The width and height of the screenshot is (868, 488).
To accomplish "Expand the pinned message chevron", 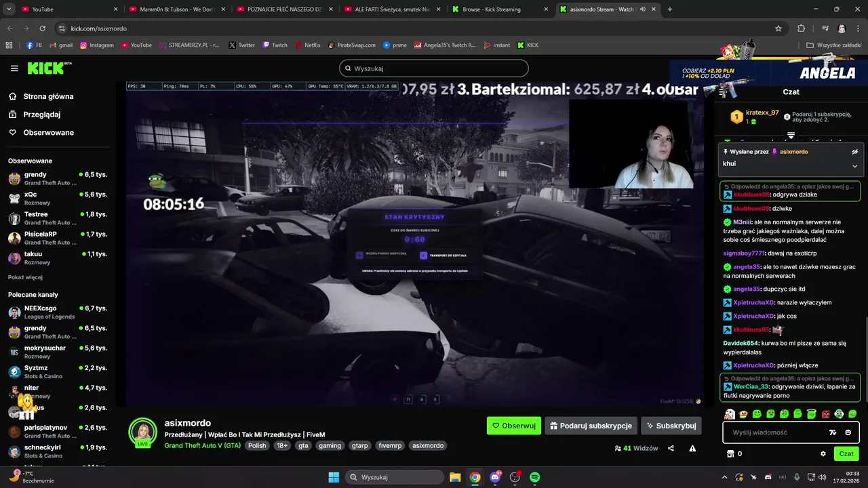I will (x=854, y=165).
